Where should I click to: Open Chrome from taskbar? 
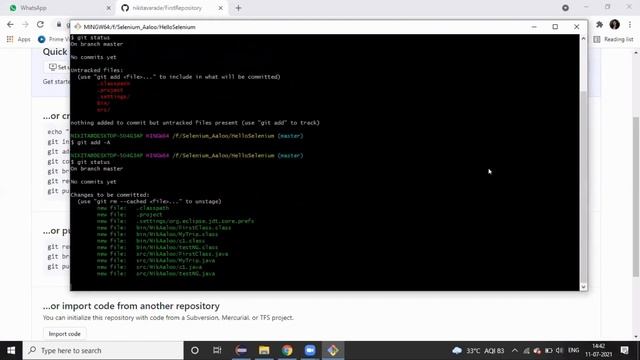pos(287,351)
